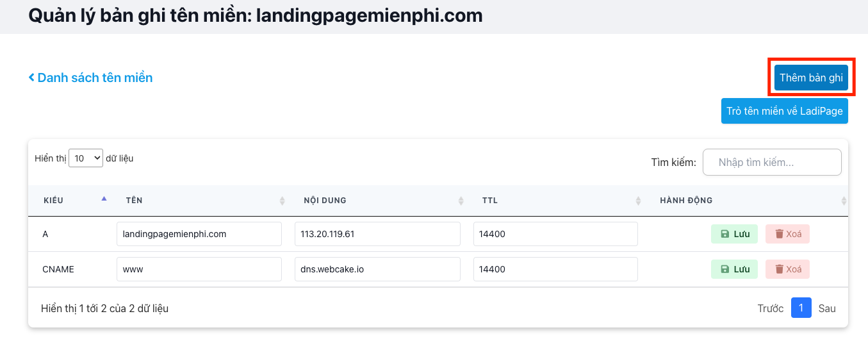The width and height of the screenshot is (868, 348).
Task: Sort the TÊN column using its arrows
Action: 282,201
